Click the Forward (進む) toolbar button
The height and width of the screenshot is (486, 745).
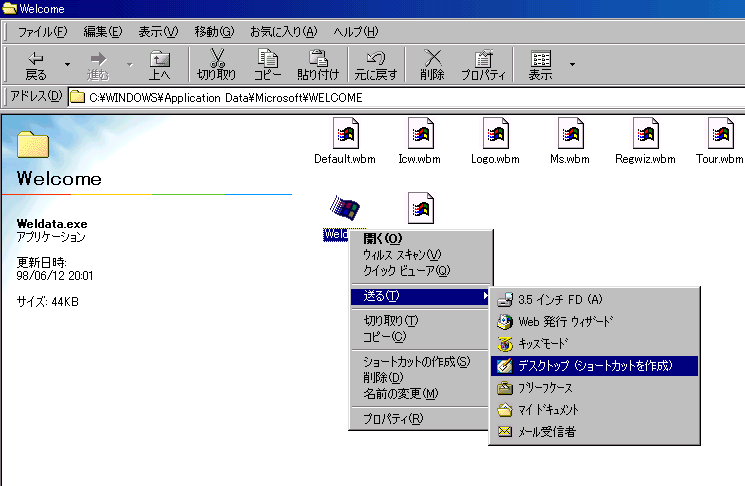pyautogui.click(x=98, y=66)
